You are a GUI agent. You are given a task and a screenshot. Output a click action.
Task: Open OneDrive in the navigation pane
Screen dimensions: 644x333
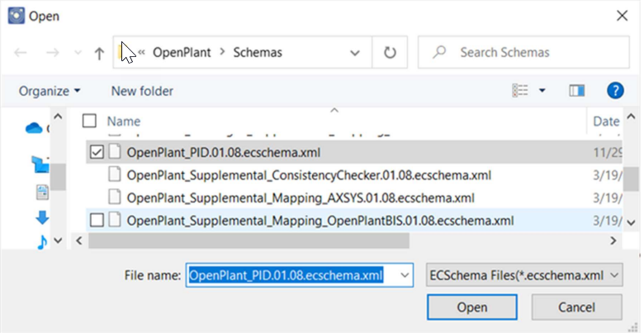pos(34,129)
